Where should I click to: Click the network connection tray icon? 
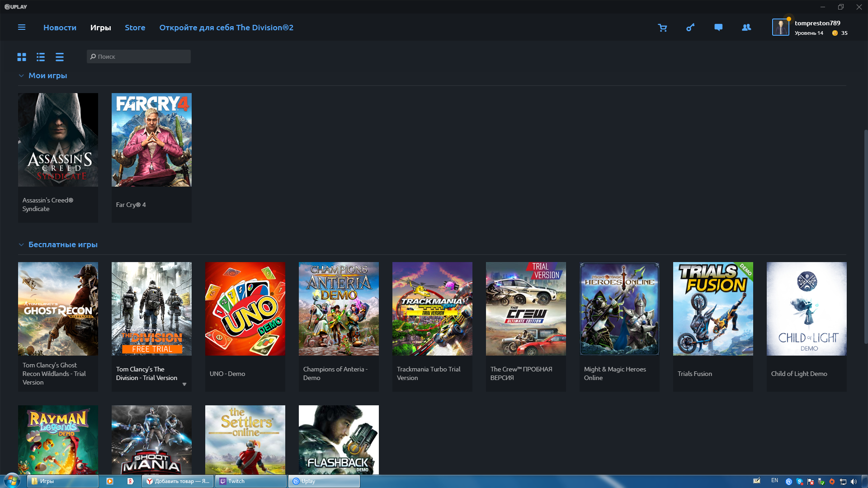(x=843, y=482)
